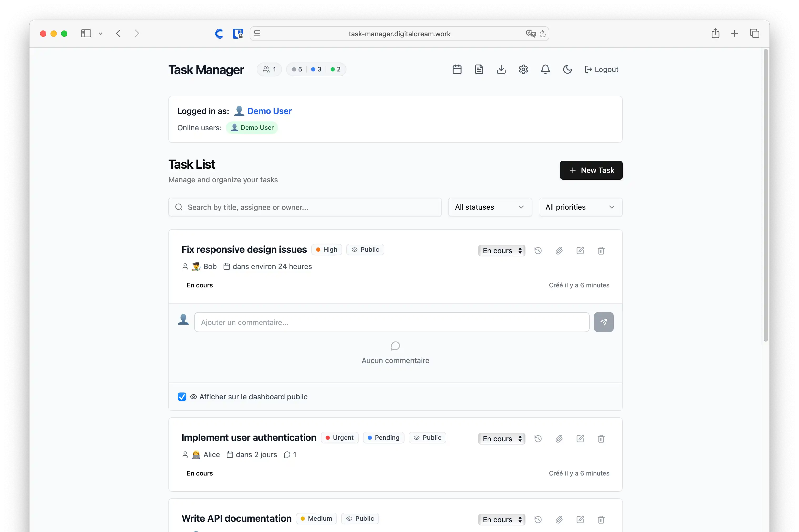
Task: Create a task with the New Task button
Action: [x=590, y=170]
